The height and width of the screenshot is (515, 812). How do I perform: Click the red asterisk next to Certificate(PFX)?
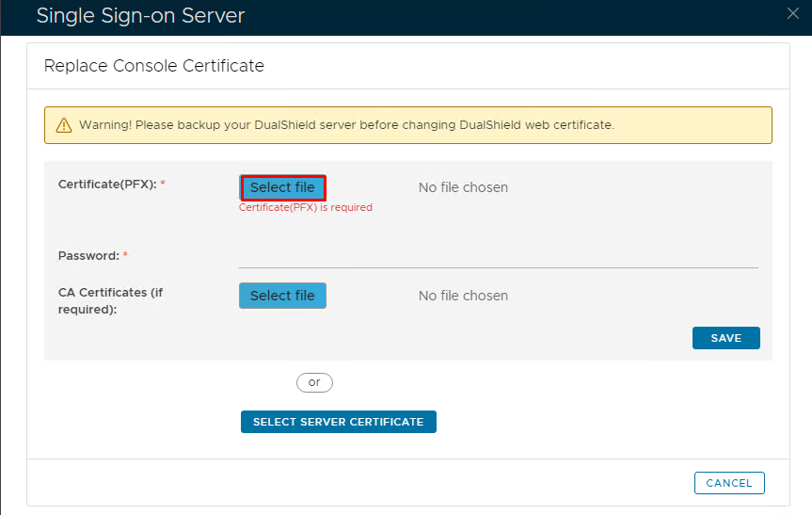point(163,184)
